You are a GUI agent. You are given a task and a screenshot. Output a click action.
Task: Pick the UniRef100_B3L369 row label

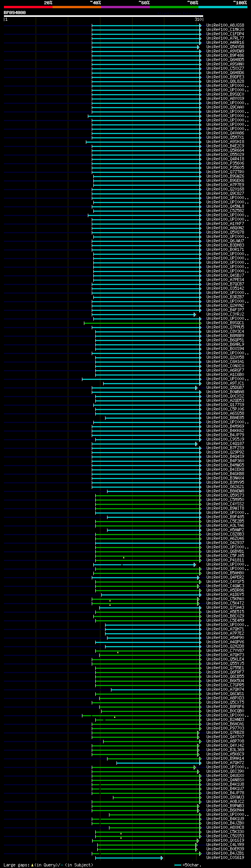point(225,750)
